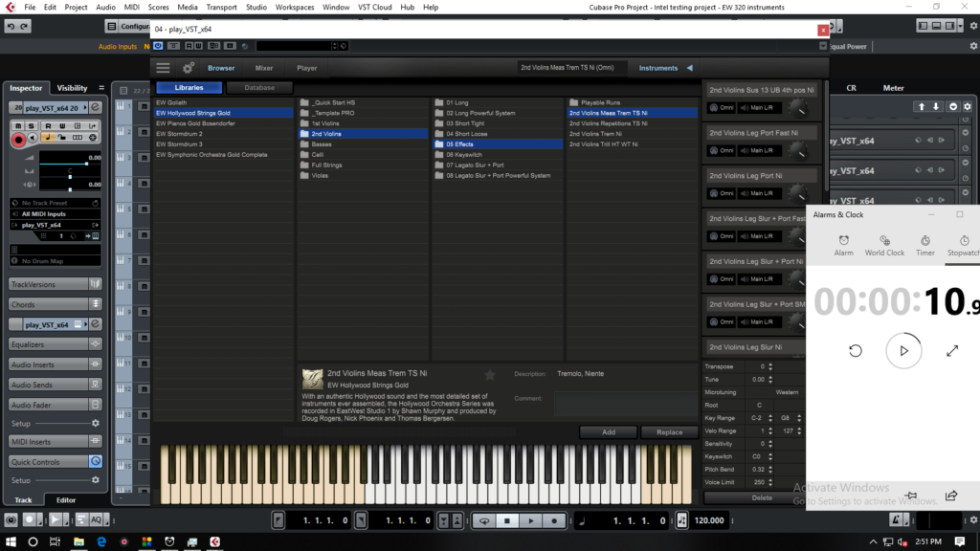This screenshot has height=551, width=980.
Task: Click the monitor speaker button in Inspector
Action: pyautogui.click(x=33, y=138)
